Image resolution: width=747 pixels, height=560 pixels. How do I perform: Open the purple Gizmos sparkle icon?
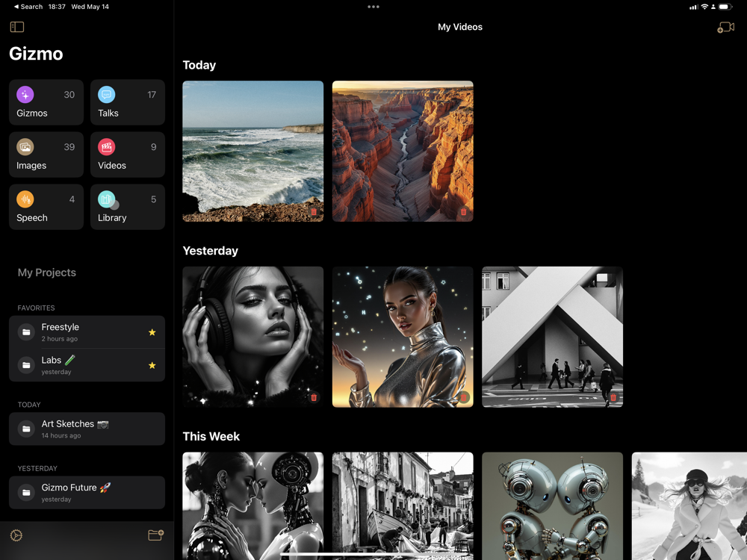pos(25,94)
